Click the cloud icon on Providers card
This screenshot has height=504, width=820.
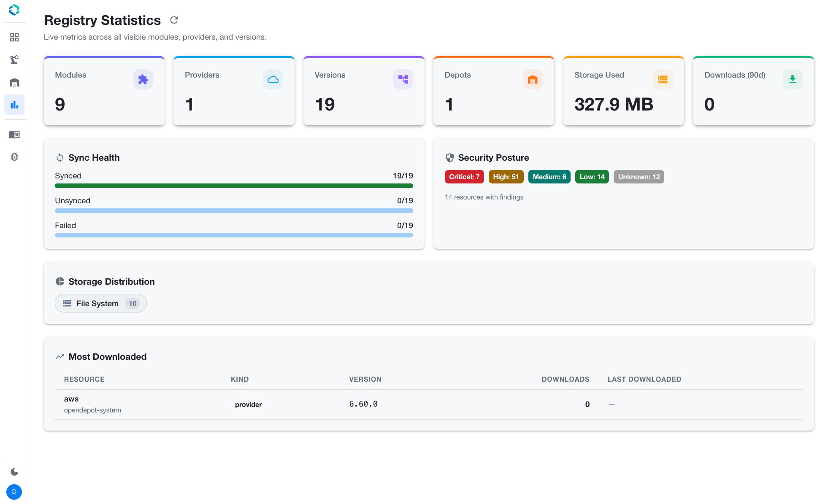tap(273, 79)
